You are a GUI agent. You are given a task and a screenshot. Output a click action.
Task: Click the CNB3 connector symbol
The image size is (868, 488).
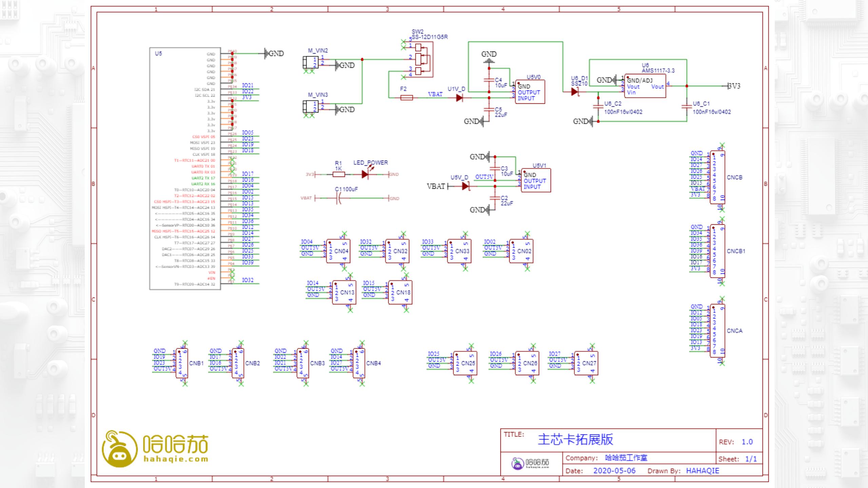tap(303, 363)
